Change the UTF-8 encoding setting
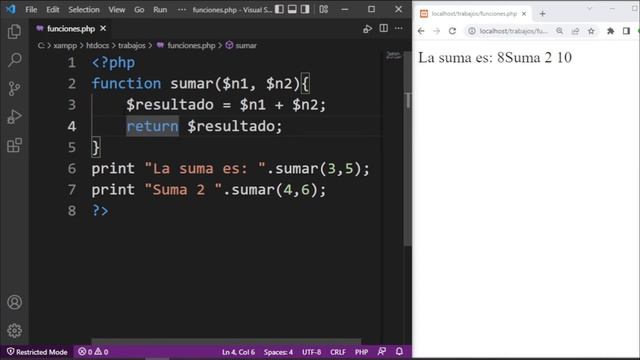Image resolution: width=640 pixels, height=360 pixels. (311, 352)
